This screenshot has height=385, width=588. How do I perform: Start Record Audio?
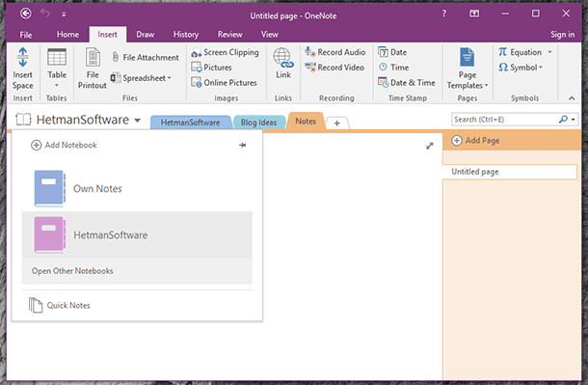[x=334, y=52]
